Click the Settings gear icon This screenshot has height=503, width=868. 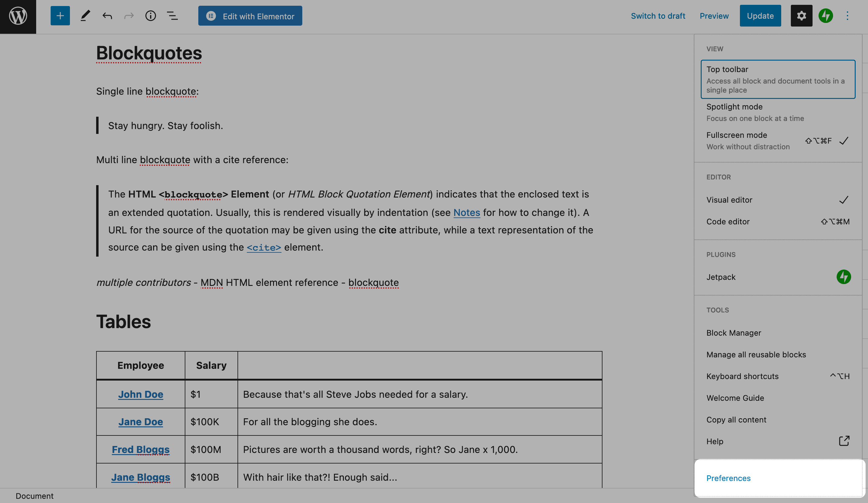[x=802, y=16]
